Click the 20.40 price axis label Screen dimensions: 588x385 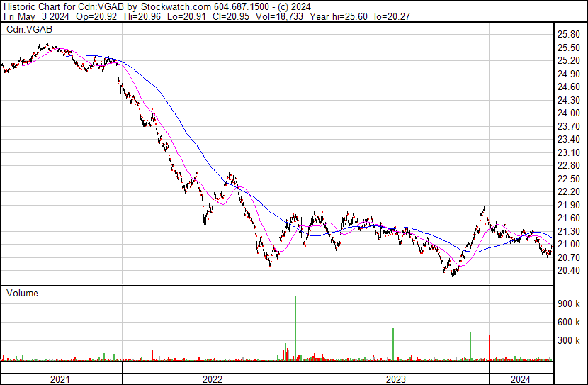pyautogui.click(x=568, y=271)
